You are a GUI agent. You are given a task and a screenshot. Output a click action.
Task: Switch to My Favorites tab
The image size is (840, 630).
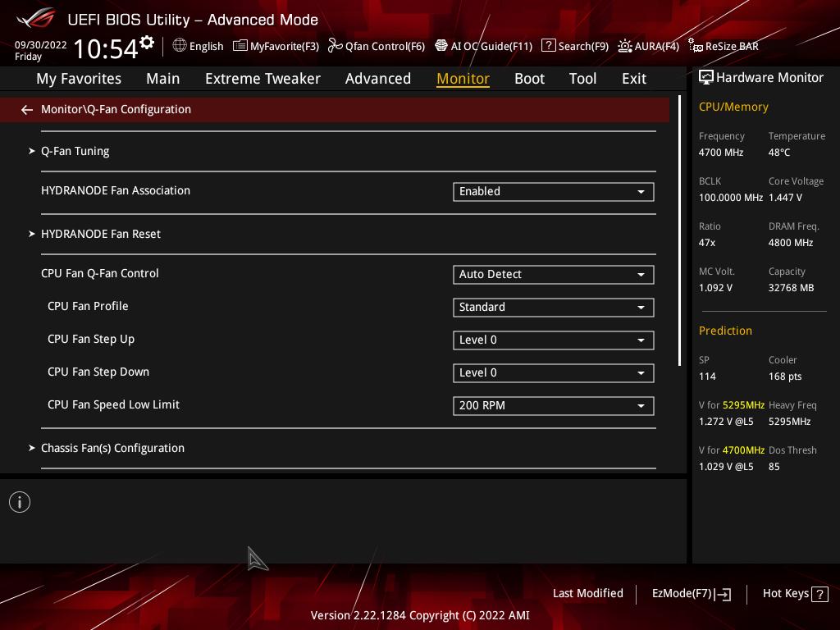tap(79, 79)
